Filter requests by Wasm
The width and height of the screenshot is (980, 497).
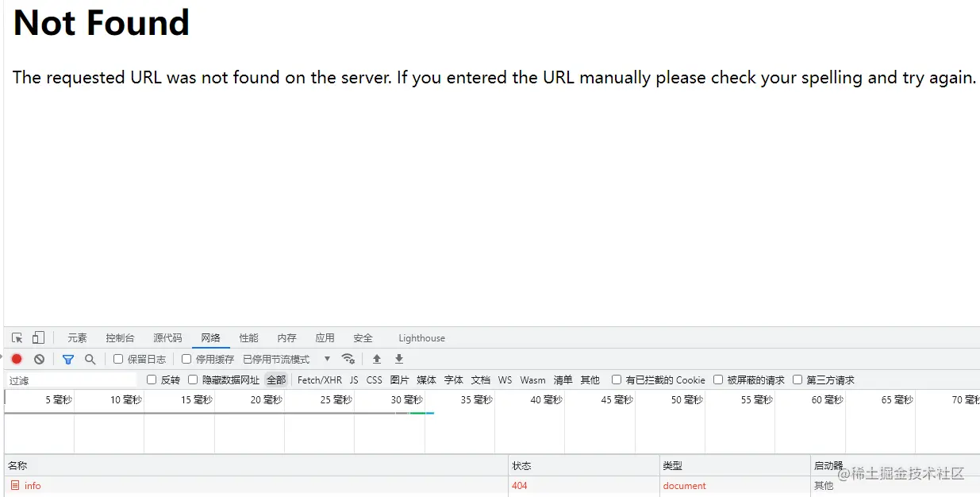point(532,379)
